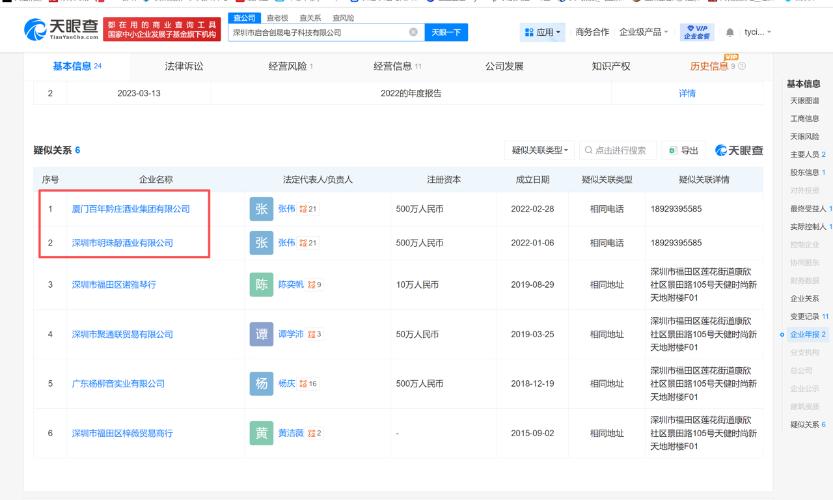Jump to 股东信息 in side navigation
This screenshot has width=833, height=500.
[x=808, y=173]
